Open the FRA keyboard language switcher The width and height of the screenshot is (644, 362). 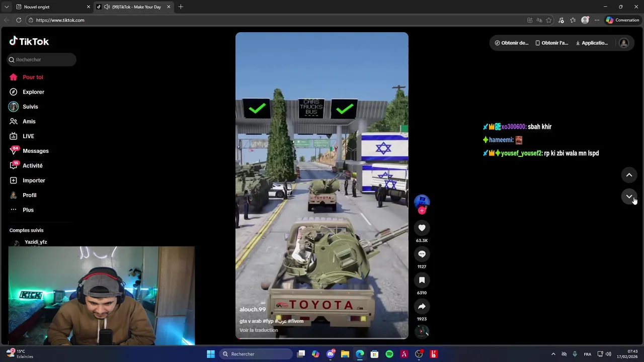(x=587, y=354)
